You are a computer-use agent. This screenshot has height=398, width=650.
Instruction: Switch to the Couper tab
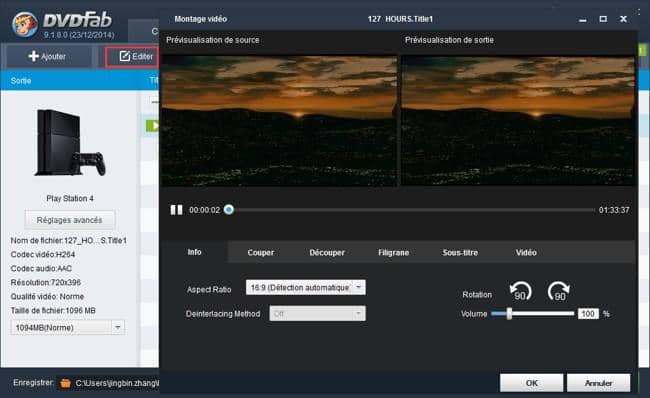[260, 252]
